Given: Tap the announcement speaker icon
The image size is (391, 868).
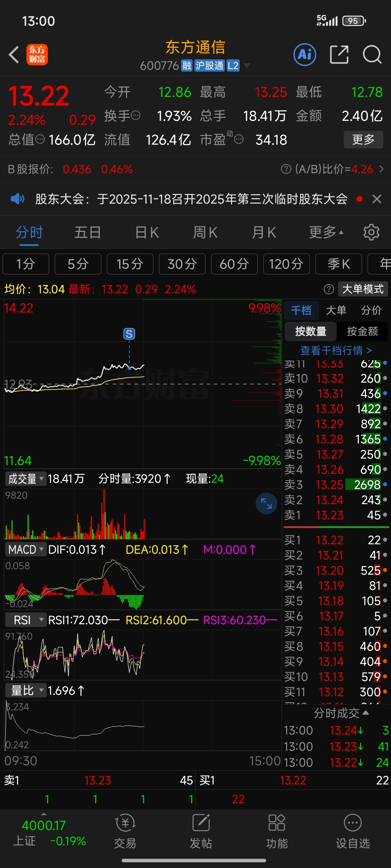Looking at the screenshot, I should point(17,199).
